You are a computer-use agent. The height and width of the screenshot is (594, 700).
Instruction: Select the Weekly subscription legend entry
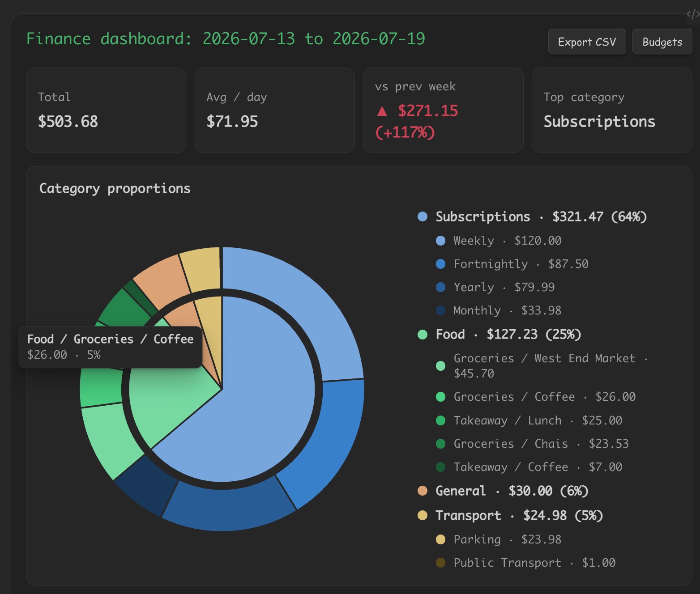(x=499, y=241)
